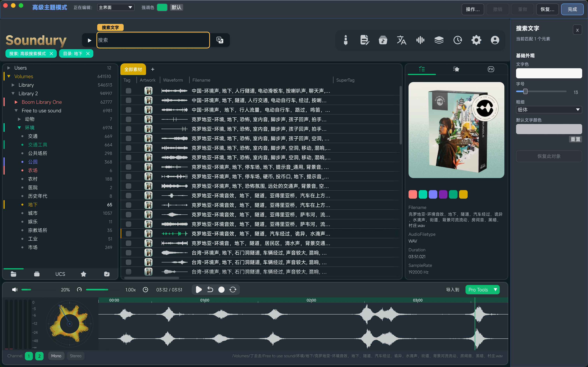588x367 pixels.
Task: Toggle channel 1 button
Action: tap(29, 356)
